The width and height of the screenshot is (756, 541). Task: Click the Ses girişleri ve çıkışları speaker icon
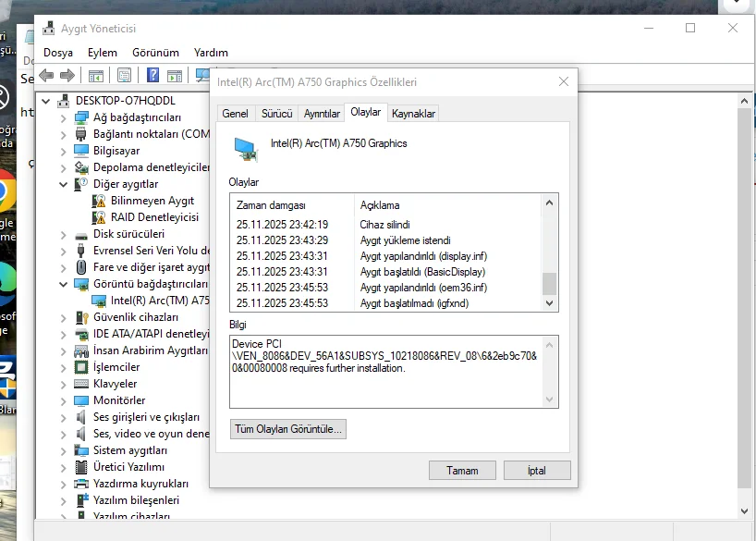point(81,417)
